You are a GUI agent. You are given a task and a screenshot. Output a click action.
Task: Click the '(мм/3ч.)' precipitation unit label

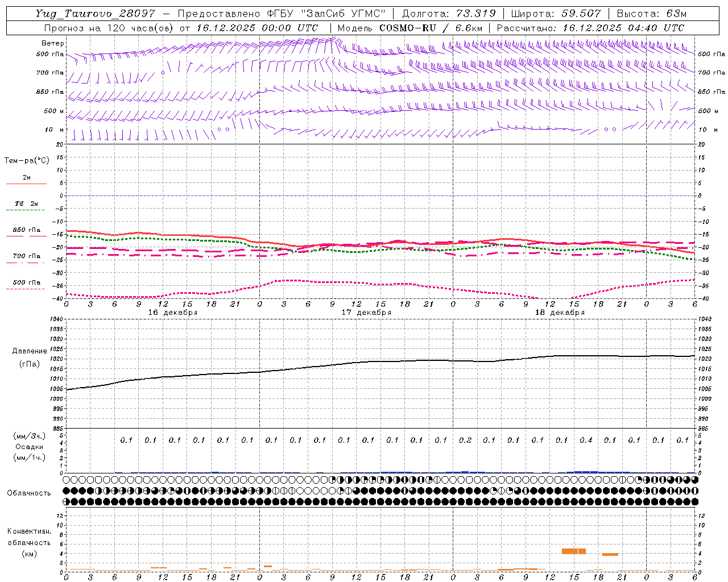click(30, 436)
